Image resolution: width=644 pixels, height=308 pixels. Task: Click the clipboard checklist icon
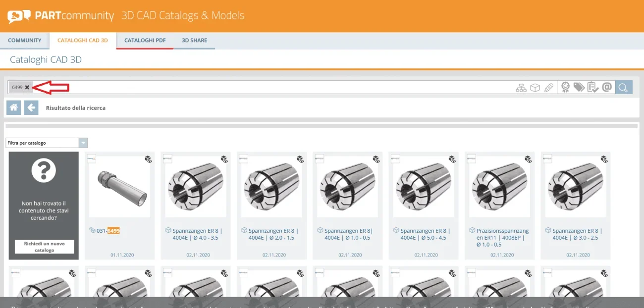click(593, 88)
